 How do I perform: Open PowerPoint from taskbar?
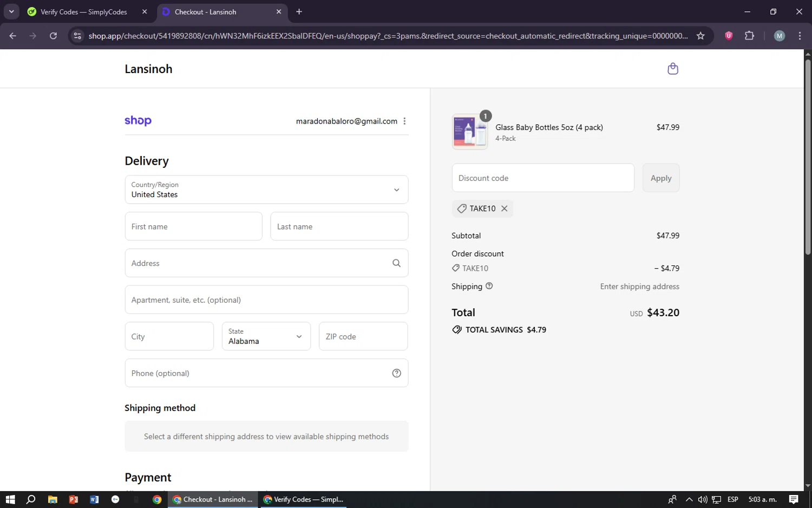coord(74,499)
